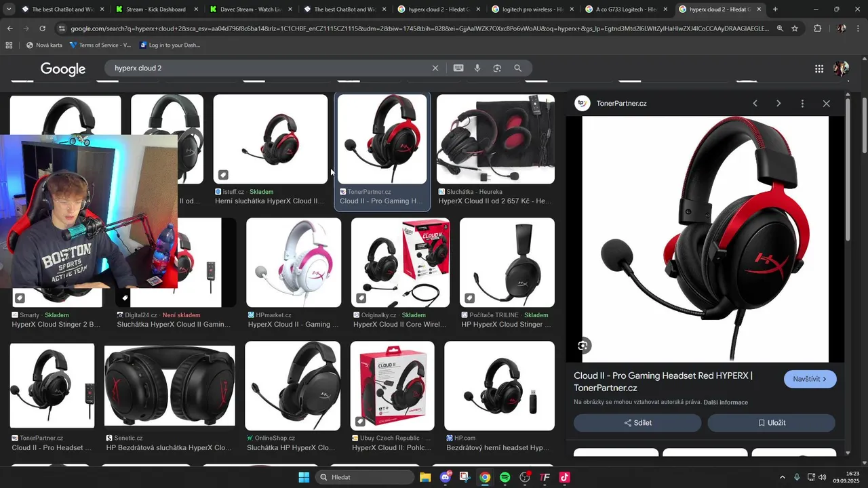Open a new browser tab
The width and height of the screenshot is (868, 488).
pos(775,9)
